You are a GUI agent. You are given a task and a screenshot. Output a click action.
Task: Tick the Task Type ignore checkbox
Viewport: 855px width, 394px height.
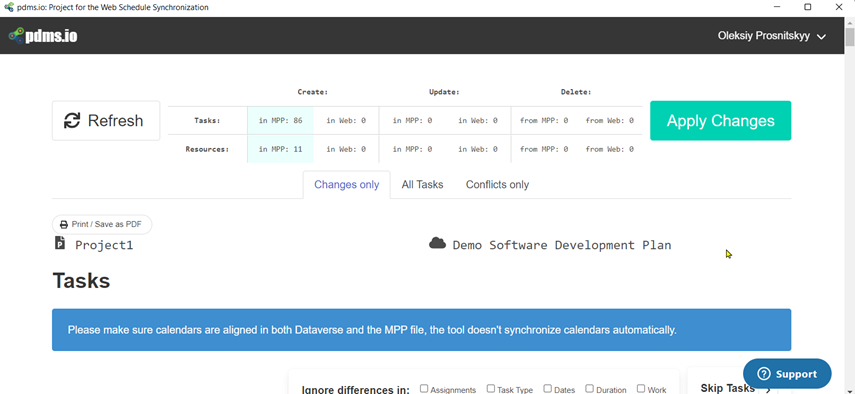[x=491, y=389]
